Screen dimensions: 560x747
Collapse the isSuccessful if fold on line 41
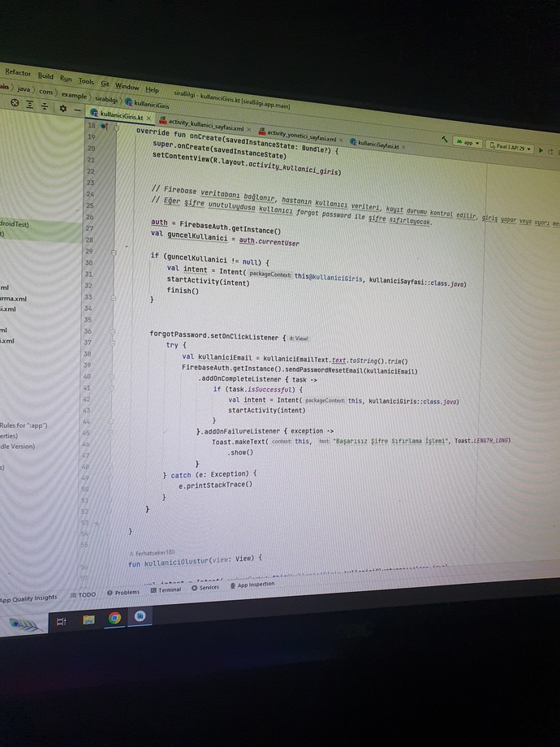point(112,388)
